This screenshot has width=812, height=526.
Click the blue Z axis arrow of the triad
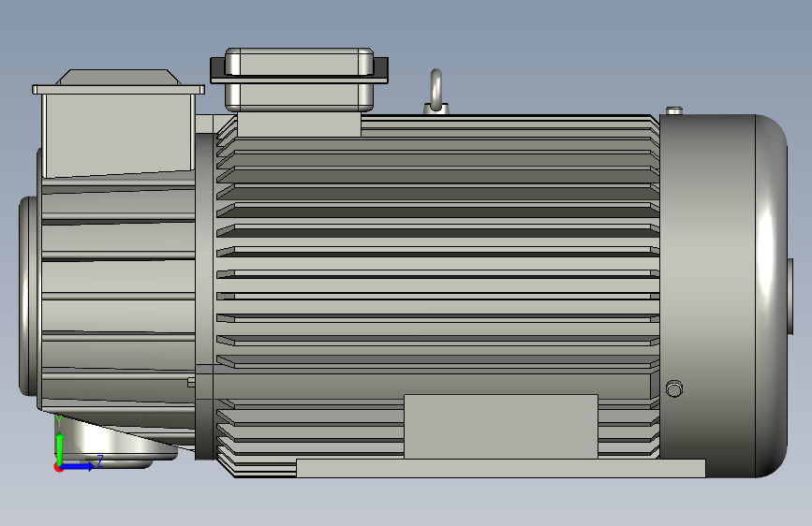click(78, 466)
